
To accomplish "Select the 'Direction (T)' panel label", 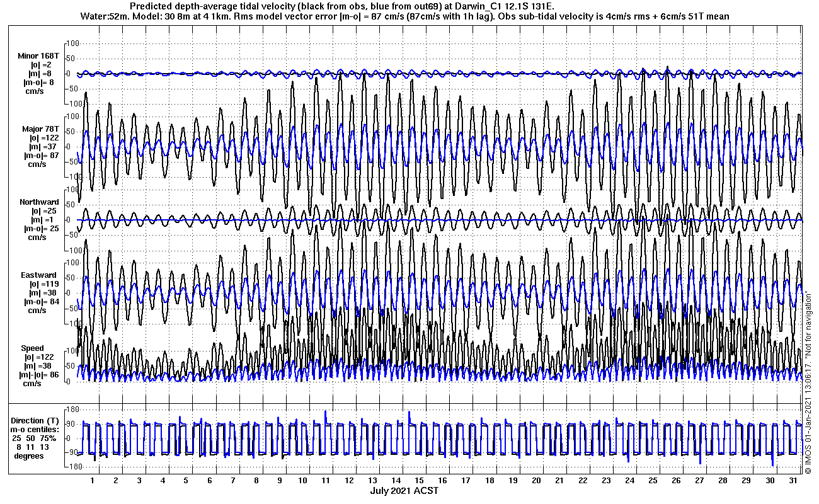I will point(36,420).
